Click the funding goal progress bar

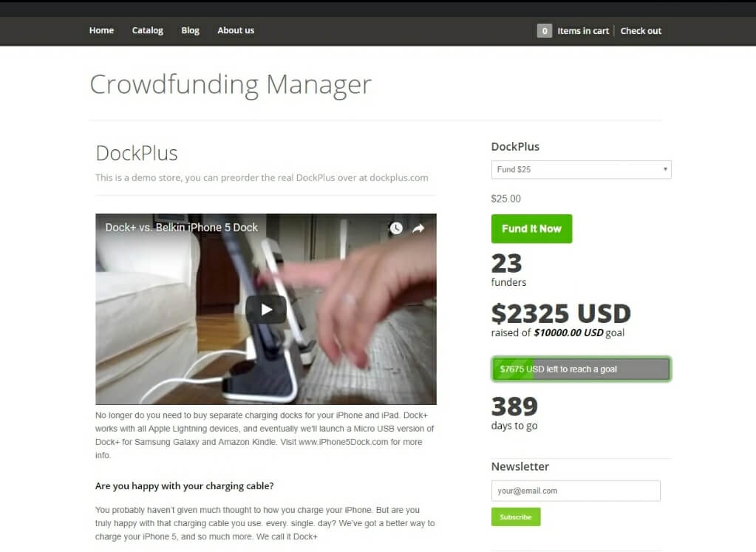(581, 369)
